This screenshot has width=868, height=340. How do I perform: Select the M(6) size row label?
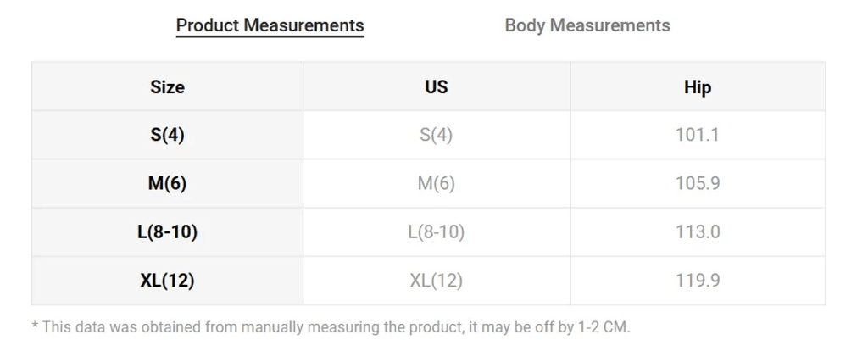167,183
